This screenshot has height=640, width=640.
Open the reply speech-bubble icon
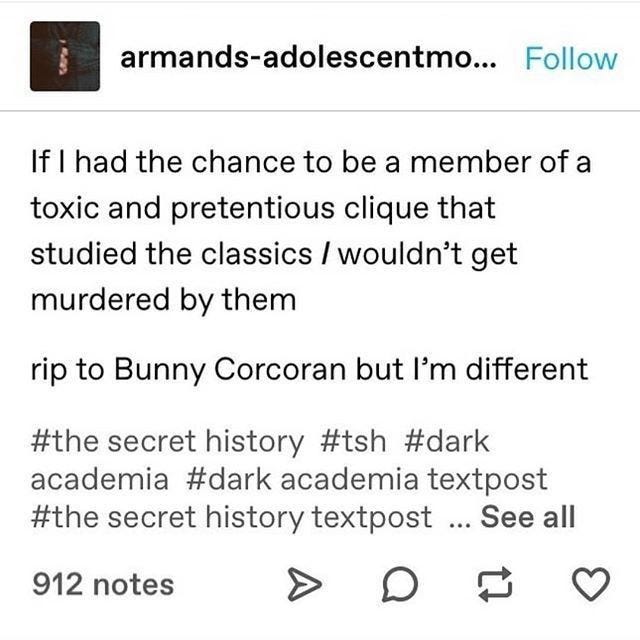[x=400, y=584]
